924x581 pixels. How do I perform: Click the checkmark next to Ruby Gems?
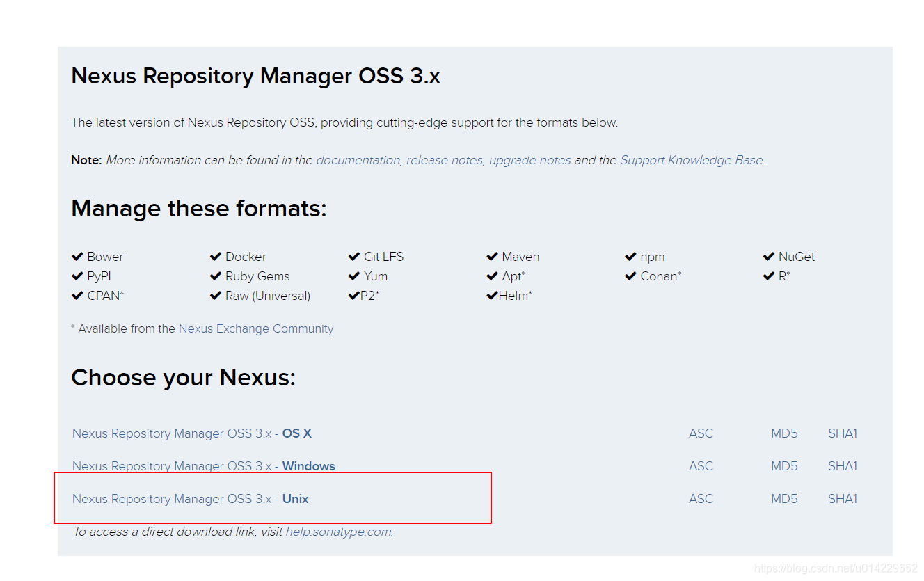216,276
